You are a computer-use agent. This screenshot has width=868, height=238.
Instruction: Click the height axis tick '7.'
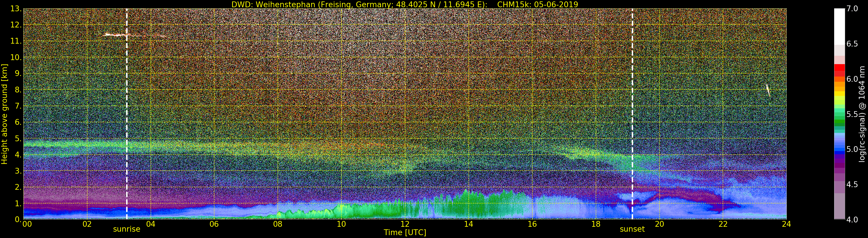18,106
